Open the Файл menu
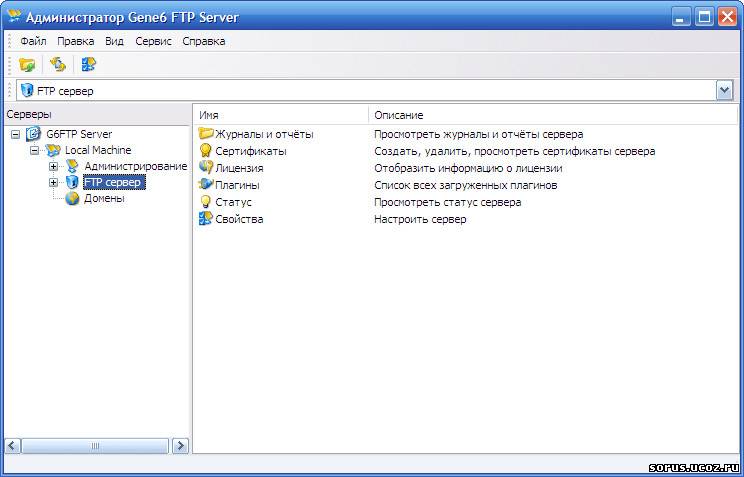Image resolution: width=744 pixels, height=477 pixels. 33,41
